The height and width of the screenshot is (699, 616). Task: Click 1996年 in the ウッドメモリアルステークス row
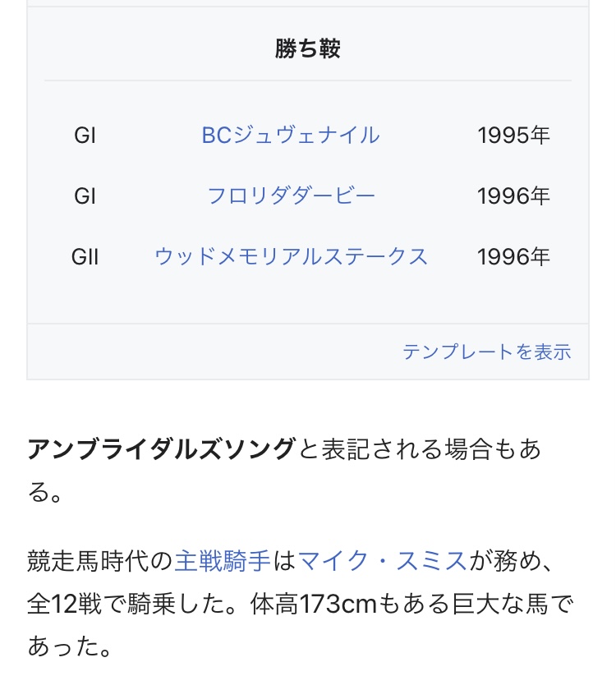[x=513, y=256]
